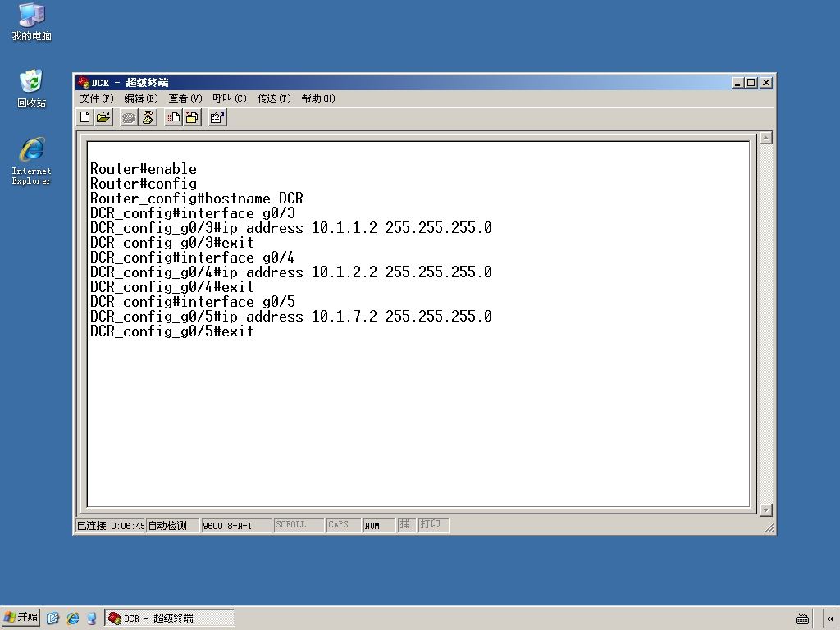Click the Open file toolbar icon
Screen dimensions: 840x630
click(x=103, y=117)
